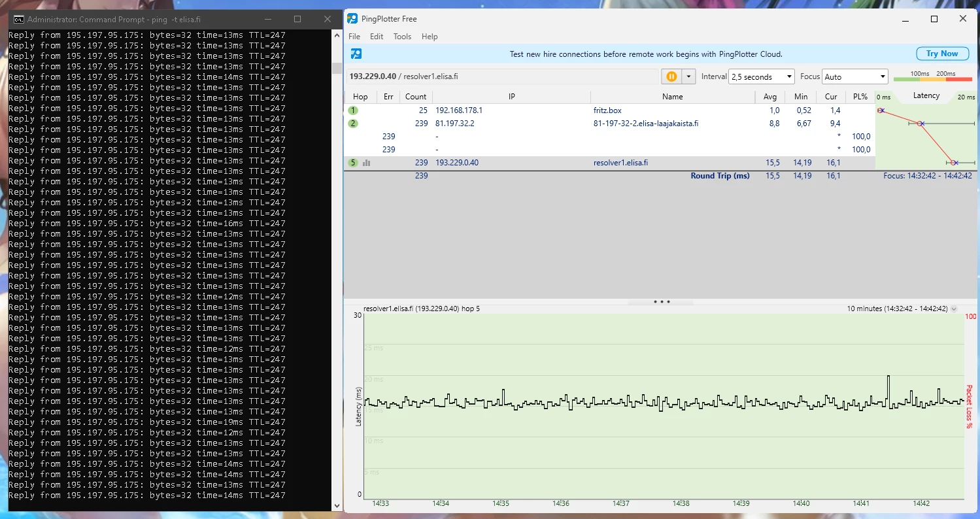980x519 pixels.
Task: Click the Try Now button
Action: point(941,54)
